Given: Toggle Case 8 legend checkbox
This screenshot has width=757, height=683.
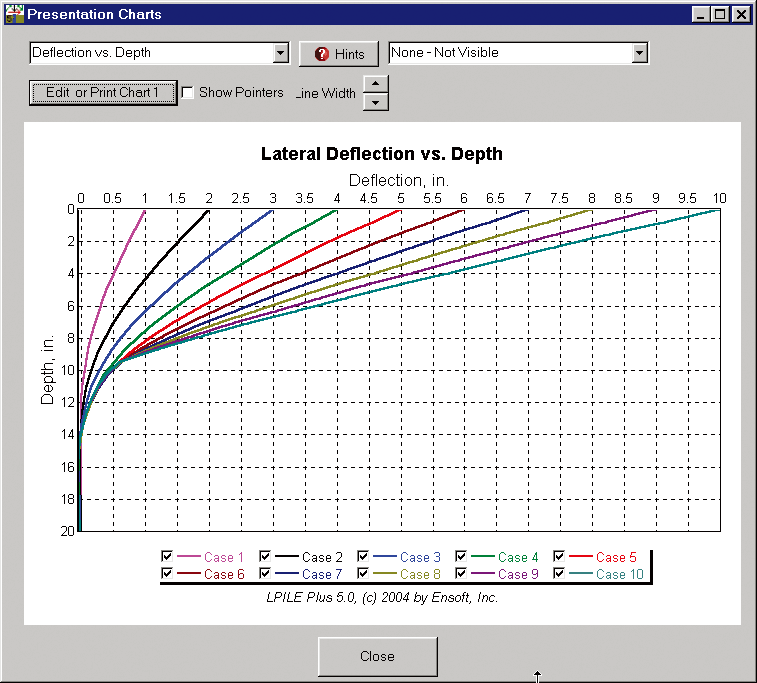Looking at the screenshot, I should (x=364, y=574).
